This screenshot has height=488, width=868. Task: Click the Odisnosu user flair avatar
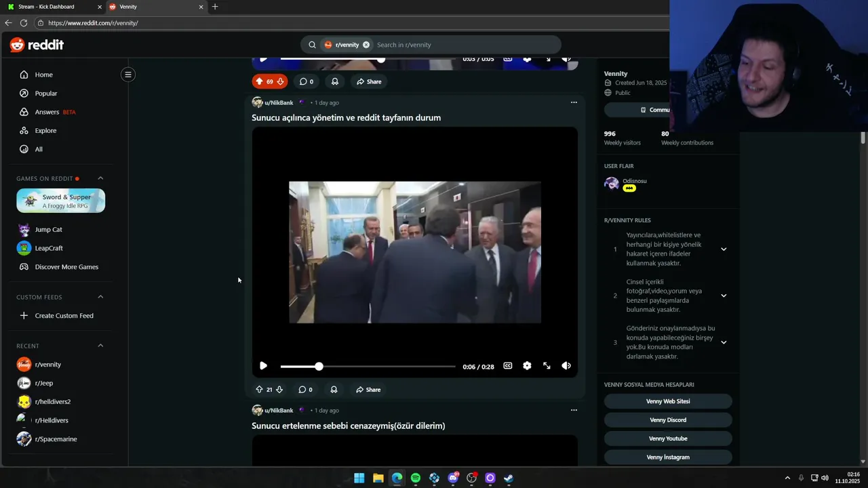point(612,184)
